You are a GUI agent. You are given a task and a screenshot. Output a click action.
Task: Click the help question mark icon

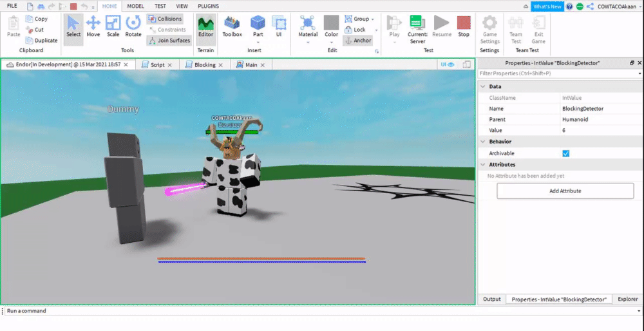[x=569, y=6]
